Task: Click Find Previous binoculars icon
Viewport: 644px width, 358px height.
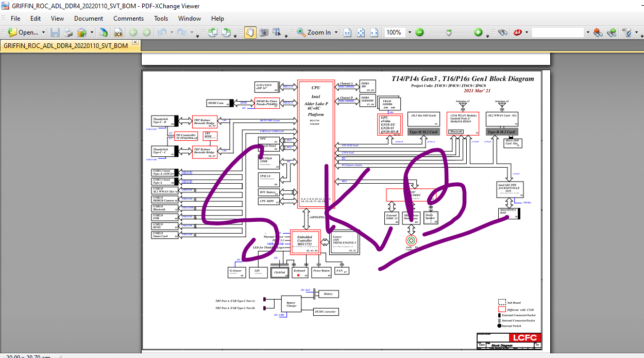Action: (598, 32)
